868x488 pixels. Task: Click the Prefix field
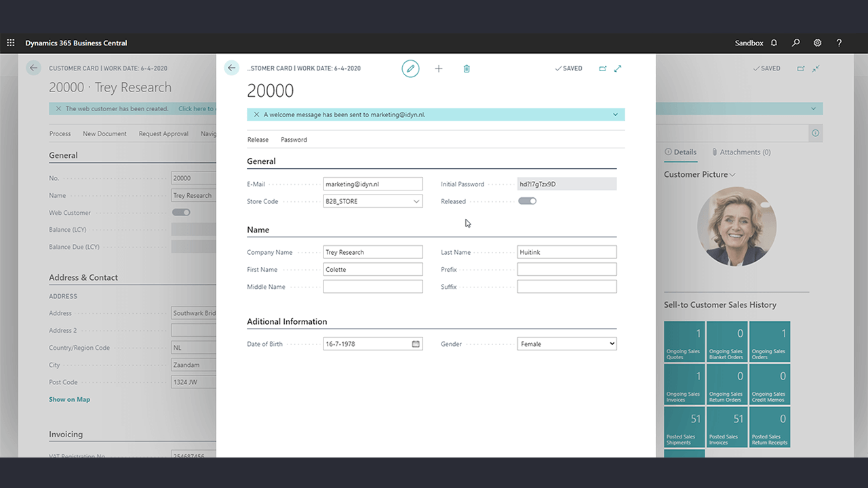pos(567,269)
